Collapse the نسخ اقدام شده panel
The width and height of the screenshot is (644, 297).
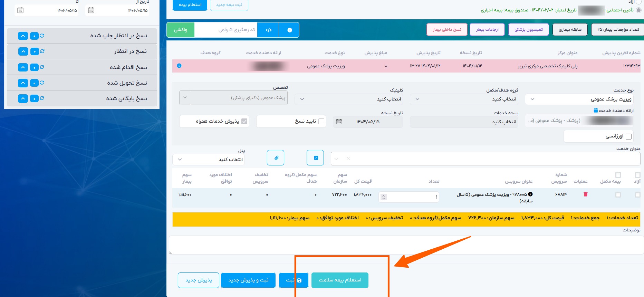pyautogui.click(x=23, y=67)
